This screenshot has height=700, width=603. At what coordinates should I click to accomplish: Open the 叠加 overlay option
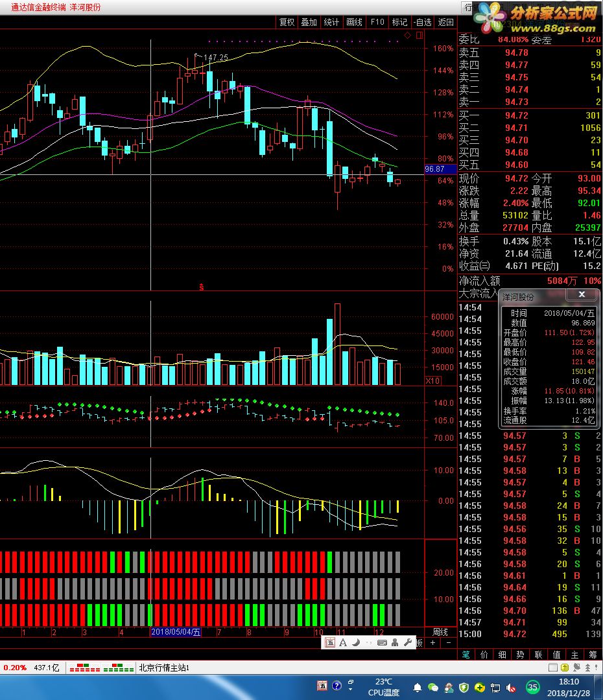coord(309,22)
